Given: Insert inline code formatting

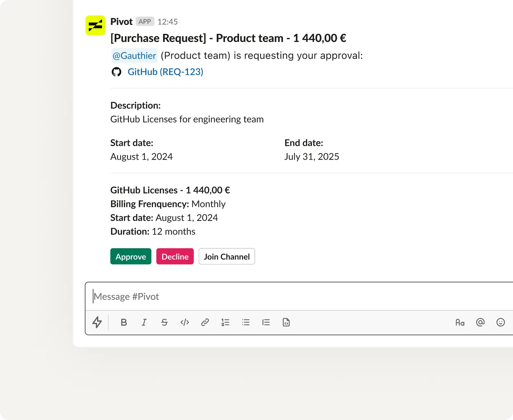Looking at the screenshot, I should point(185,322).
